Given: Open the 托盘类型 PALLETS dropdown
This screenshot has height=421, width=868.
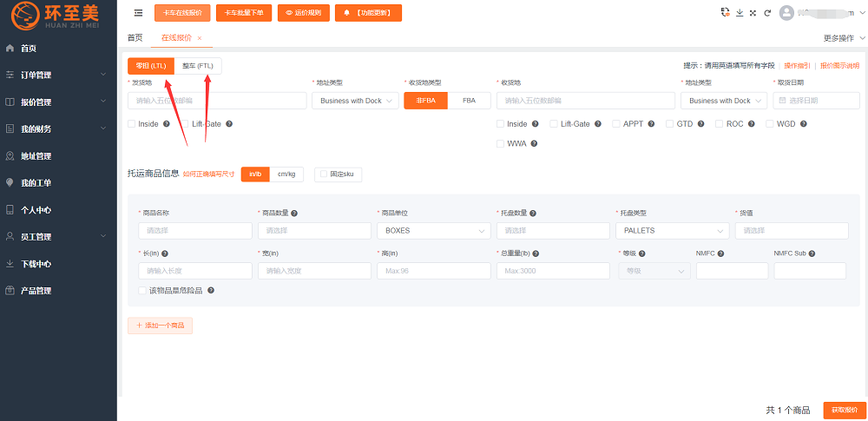Looking at the screenshot, I should 672,231.
